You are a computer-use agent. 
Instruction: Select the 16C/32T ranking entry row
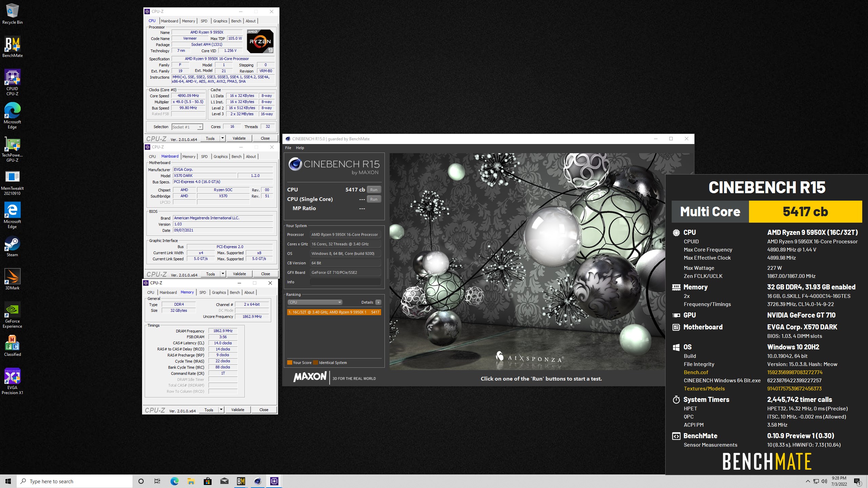[334, 312]
